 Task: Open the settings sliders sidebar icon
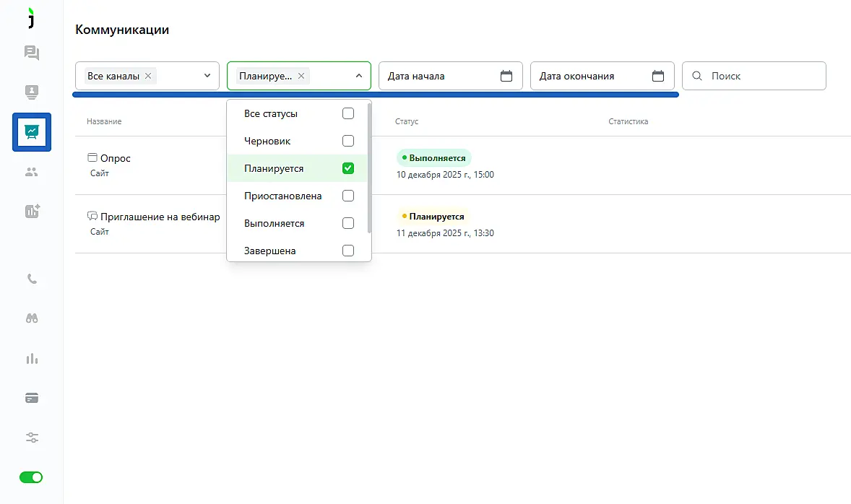tap(32, 438)
